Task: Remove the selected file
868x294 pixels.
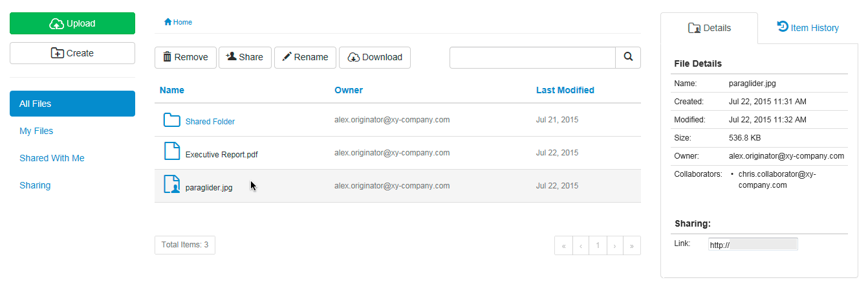Action: (x=186, y=57)
